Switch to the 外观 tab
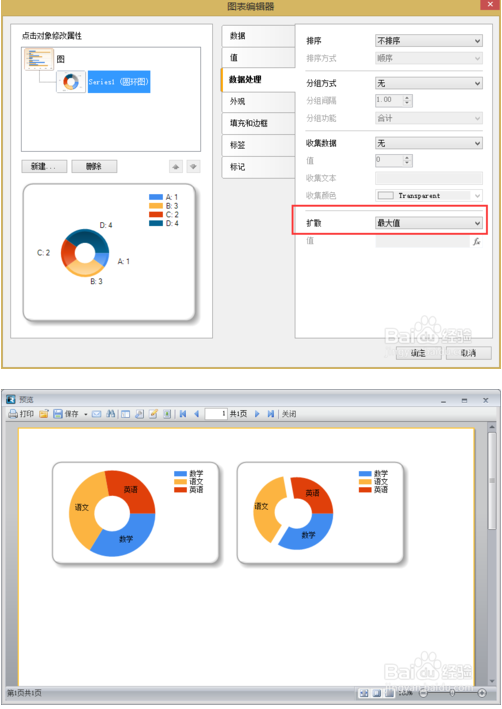Screen dimensions: 502x709 click(x=258, y=101)
